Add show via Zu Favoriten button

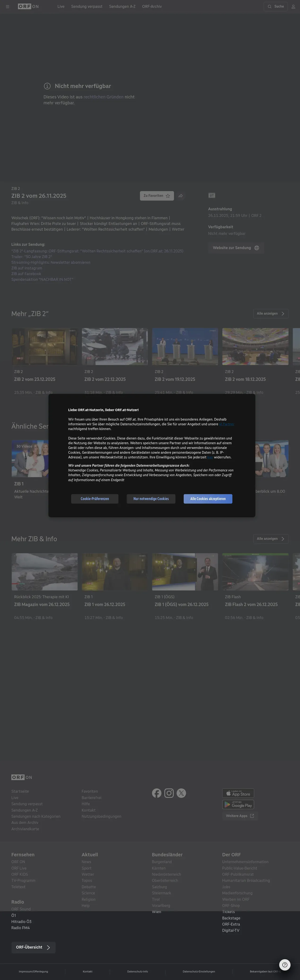(157, 196)
